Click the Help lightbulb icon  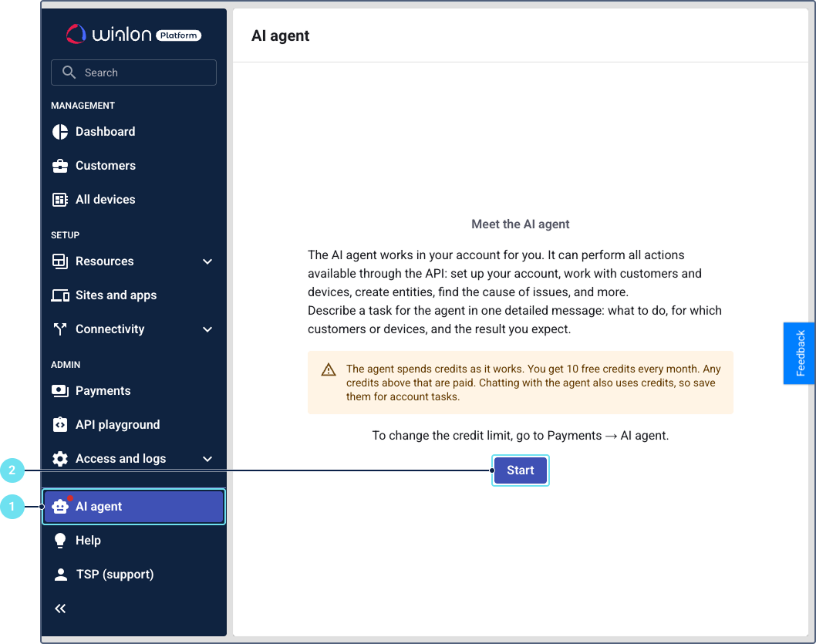coord(60,541)
